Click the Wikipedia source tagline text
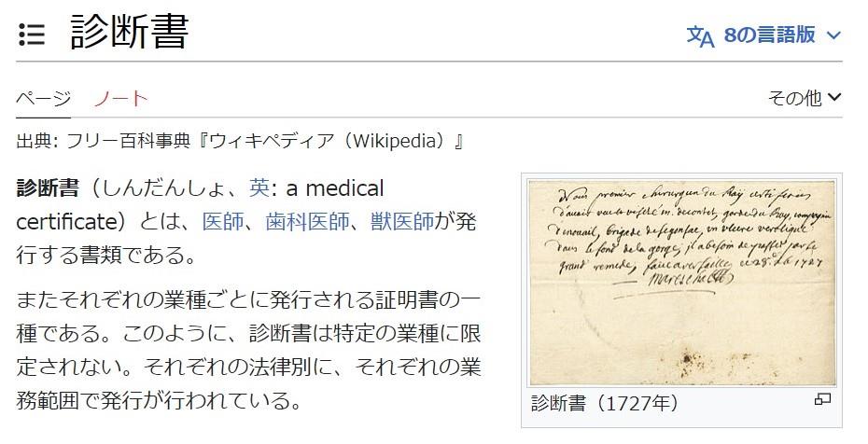 click(240, 141)
